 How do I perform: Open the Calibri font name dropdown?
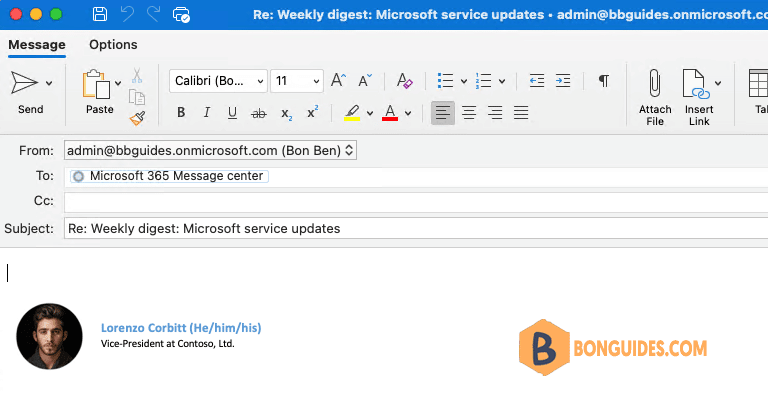(x=218, y=81)
